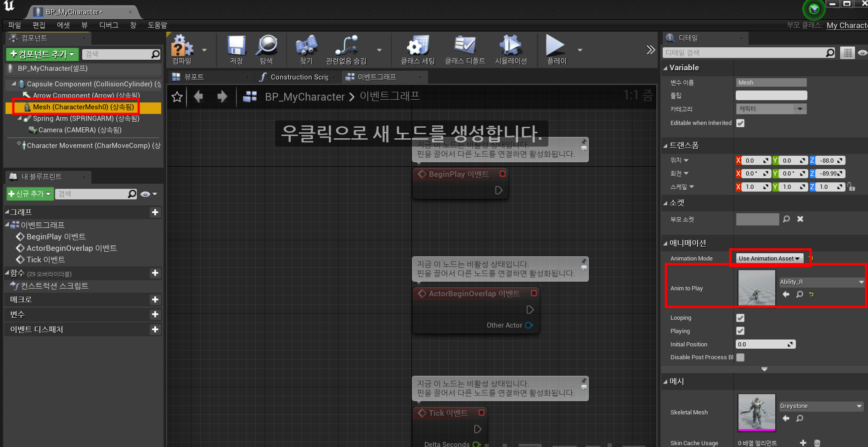Image resolution: width=868 pixels, height=447 pixels.
Task: Open play options dropdown arrow
Action: pos(580,50)
